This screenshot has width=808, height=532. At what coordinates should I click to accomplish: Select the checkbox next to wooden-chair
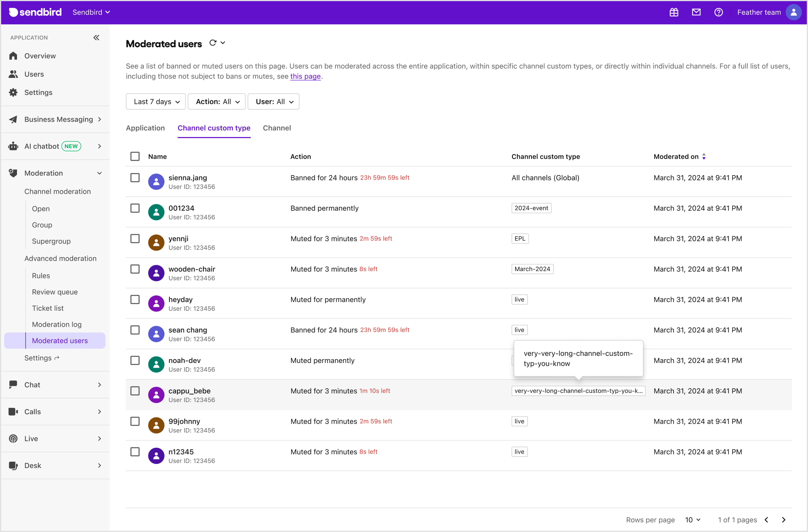pyautogui.click(x=135, y=269)
